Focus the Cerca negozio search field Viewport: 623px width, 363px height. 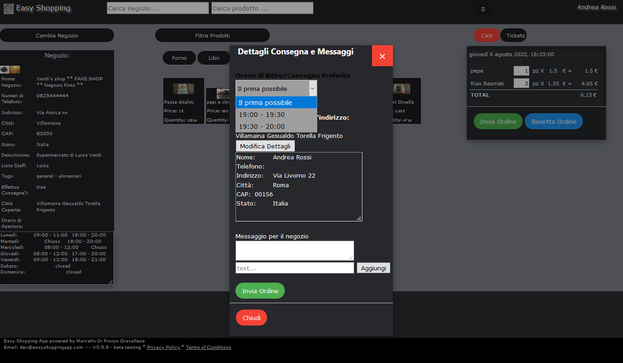coord(157,8)
